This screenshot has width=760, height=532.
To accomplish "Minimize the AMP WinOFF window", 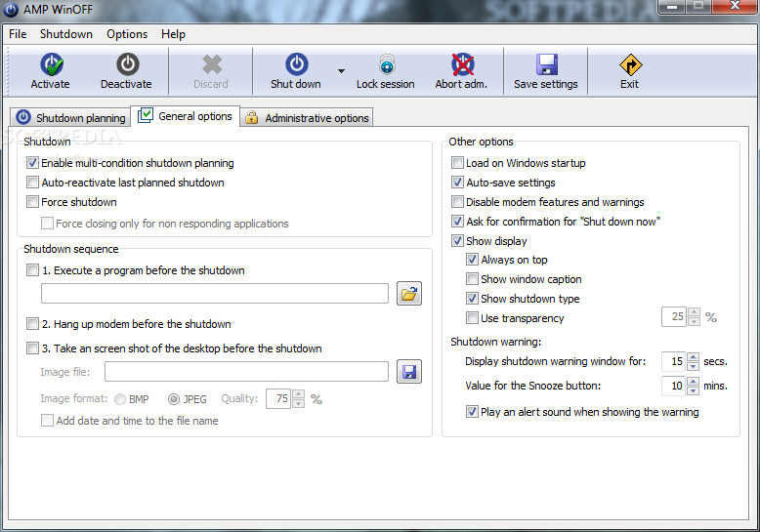I will [x=672, y=6].
